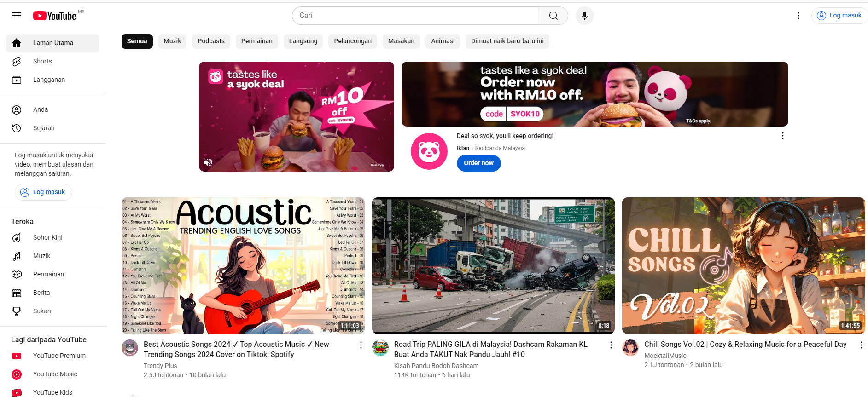Screen dimensions: 868x397
Task: Open Deal so syok ad title
Action: [x=505, y=136]
